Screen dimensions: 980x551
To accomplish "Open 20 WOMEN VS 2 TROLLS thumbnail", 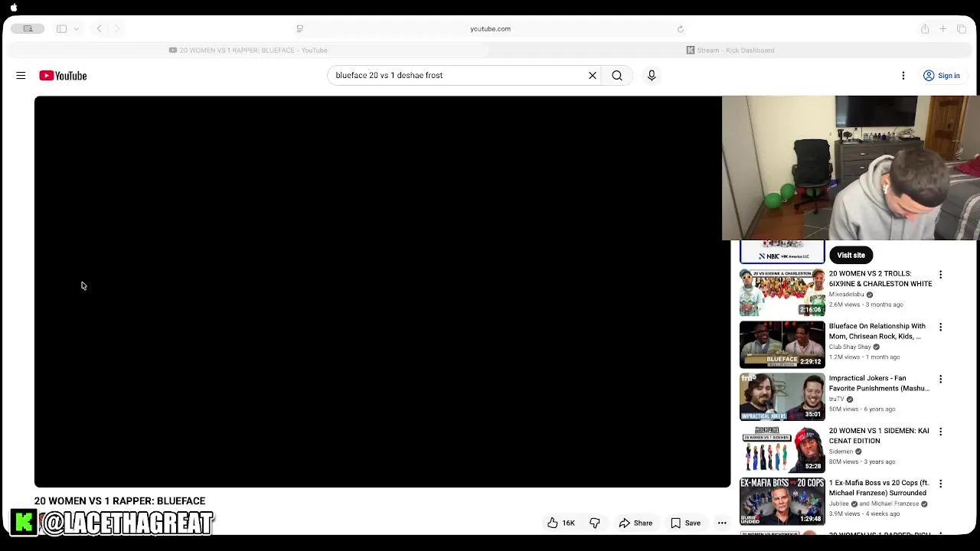I will coord(782,292).
